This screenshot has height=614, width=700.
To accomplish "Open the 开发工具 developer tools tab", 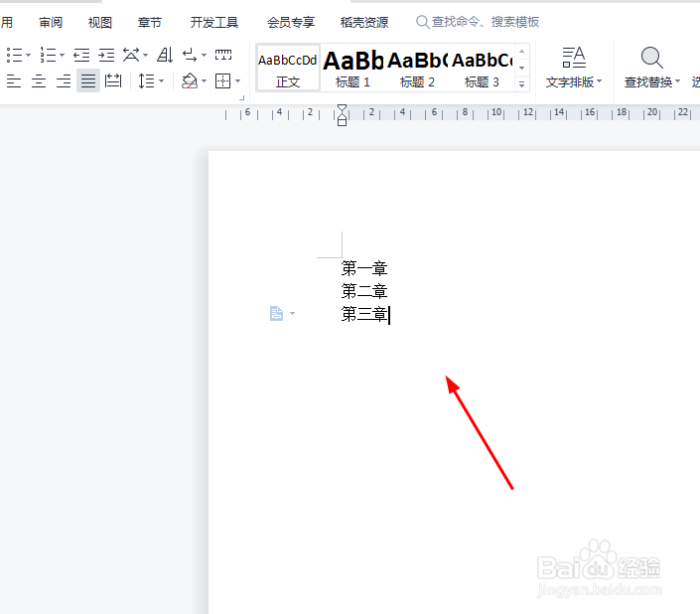I will (214, 22).
